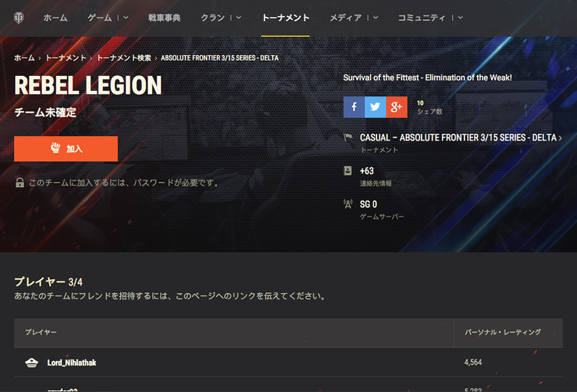Open the トーナメント検索 breadcrumb link

point(124,58)
